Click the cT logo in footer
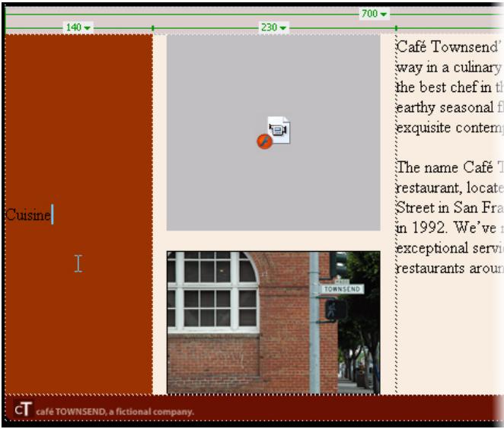 (23, 409)
